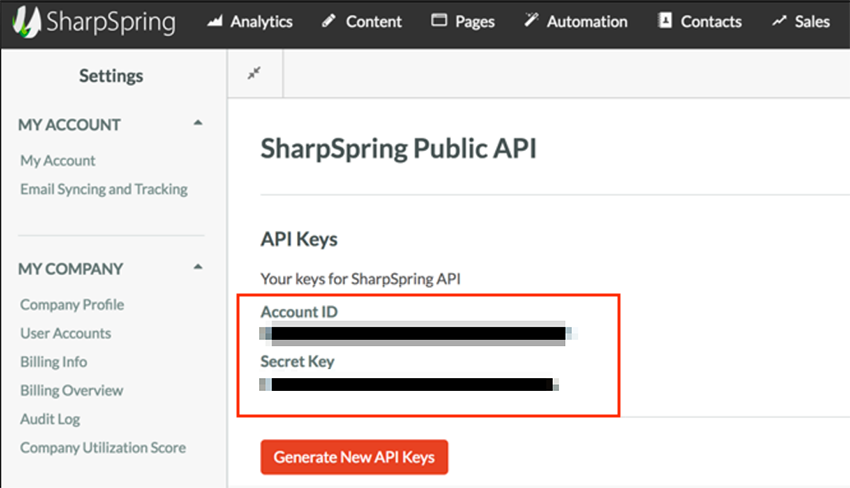Viewport: 850px width, 488px height.
Task: Click the SharpSpring brand name text
Action: [111, 22]
